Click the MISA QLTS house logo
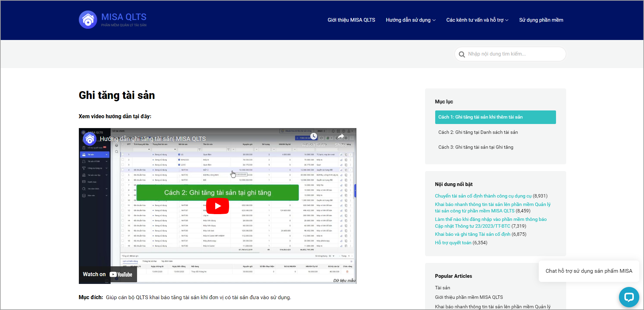The width and height of the screenshot is (644, 310). tap(88, 20)
